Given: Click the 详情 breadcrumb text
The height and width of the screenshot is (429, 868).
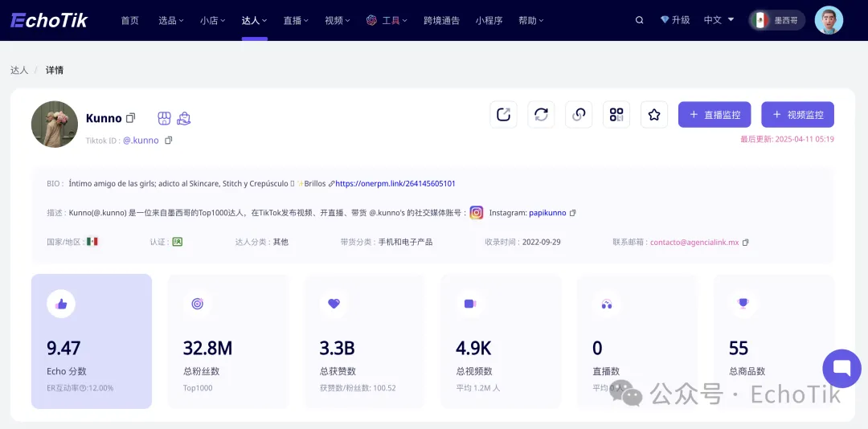Looking at the screenshot, I should [55, 71].
